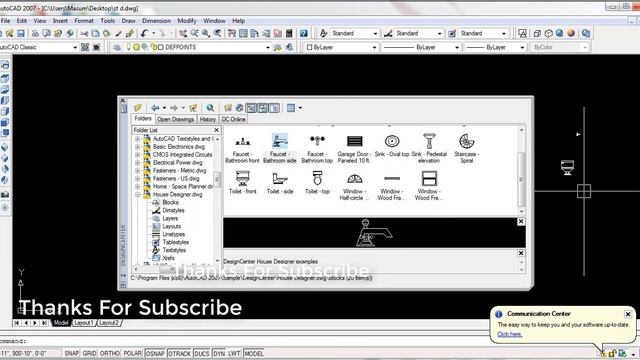Toggle DesignCenter Description pane button
The width and height of the screenshot is (640, 360).
coord(274,108)
